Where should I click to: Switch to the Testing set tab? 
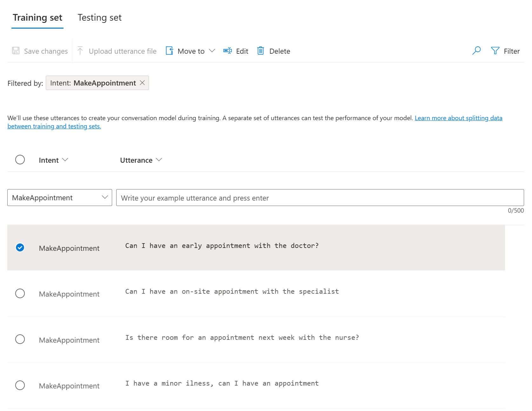pyautogui.click(x=99, y=17)
